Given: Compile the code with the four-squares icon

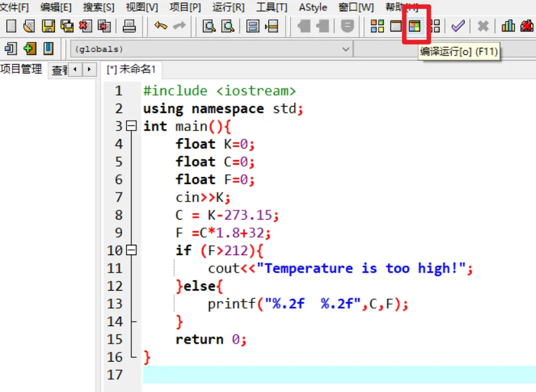Looking at the screenshot, I should click(378, 26).
